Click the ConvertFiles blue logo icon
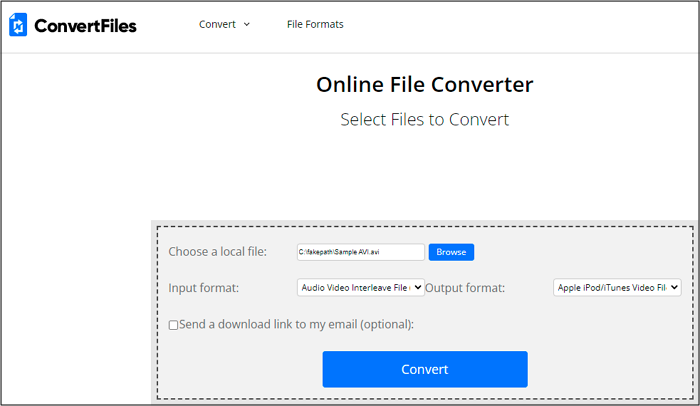 pos(18,26)
